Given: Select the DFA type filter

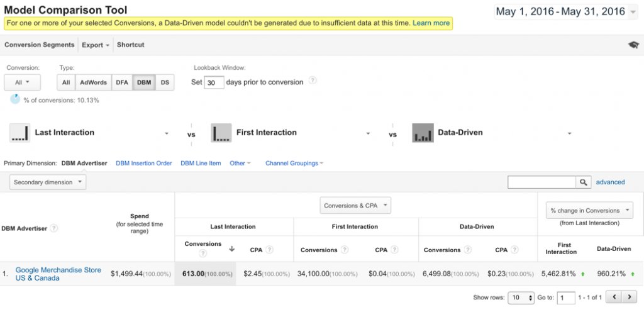Looking at the screenshot, I should pyautogui.click(x=122, y=82).
